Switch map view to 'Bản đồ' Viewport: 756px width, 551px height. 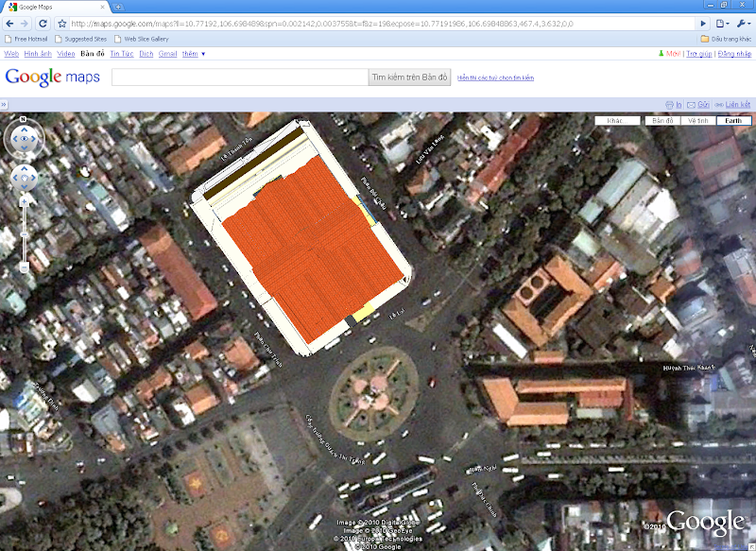[x=662, y=121]
